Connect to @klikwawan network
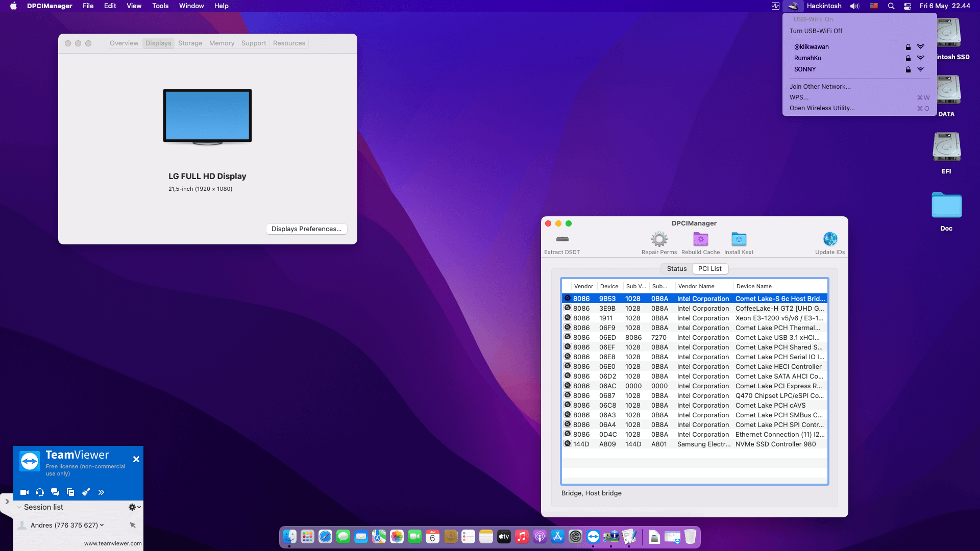 pyautogui.click(x=860, y=47)
